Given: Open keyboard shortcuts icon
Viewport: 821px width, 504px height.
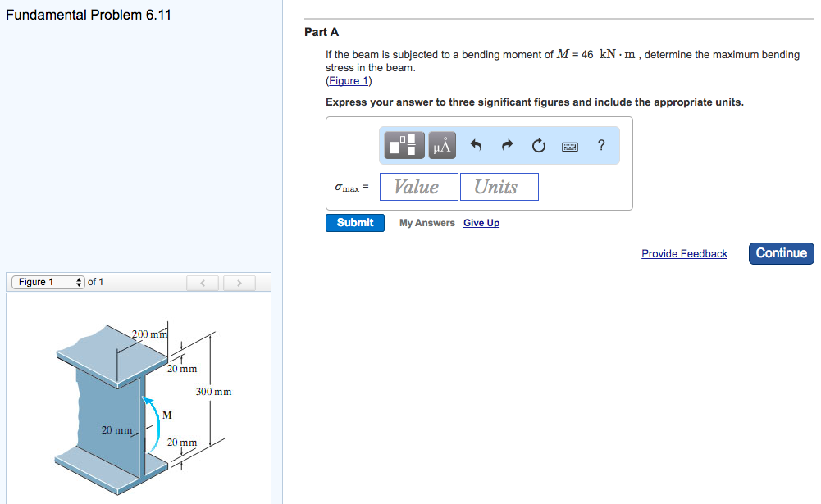Looking at the screenshot, I should point(570,147).
